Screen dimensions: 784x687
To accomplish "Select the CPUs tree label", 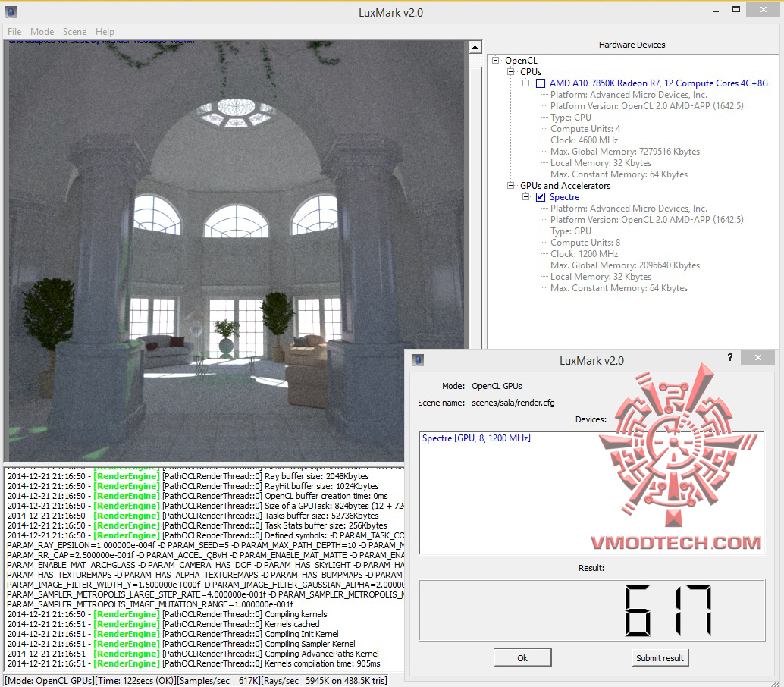I will [531, 72].
